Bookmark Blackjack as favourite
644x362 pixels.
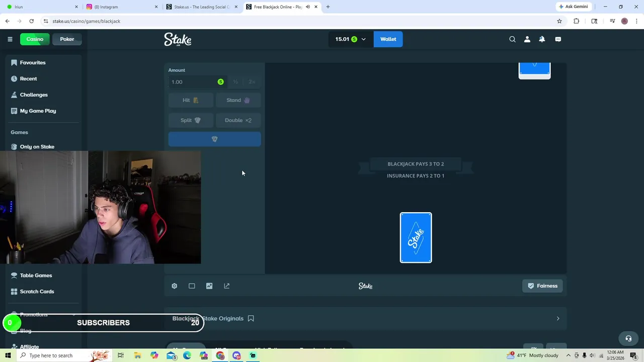point(251,318)
